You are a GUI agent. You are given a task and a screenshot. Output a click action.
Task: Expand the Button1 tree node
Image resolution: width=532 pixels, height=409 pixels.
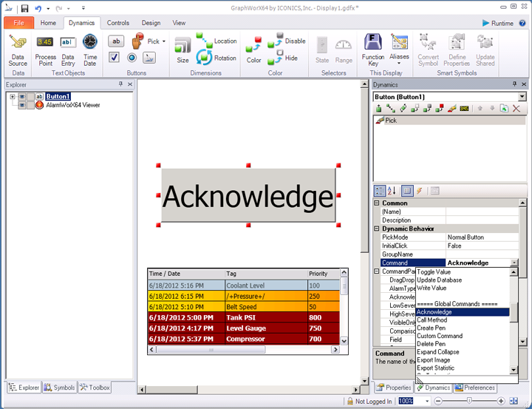(x=13, y=96)
